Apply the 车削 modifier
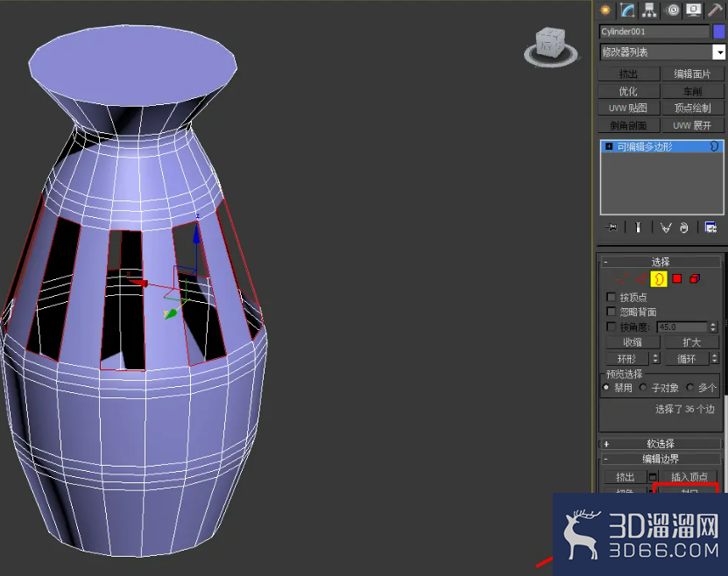Viewport: 728px width, 576px height. 692,91
